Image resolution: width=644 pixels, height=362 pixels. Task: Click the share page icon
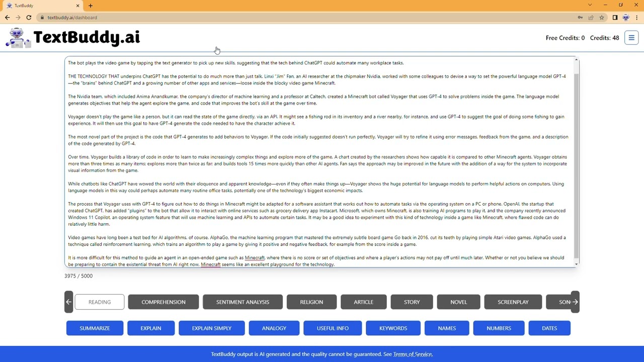pyautogui.click(x=591, y=18)
